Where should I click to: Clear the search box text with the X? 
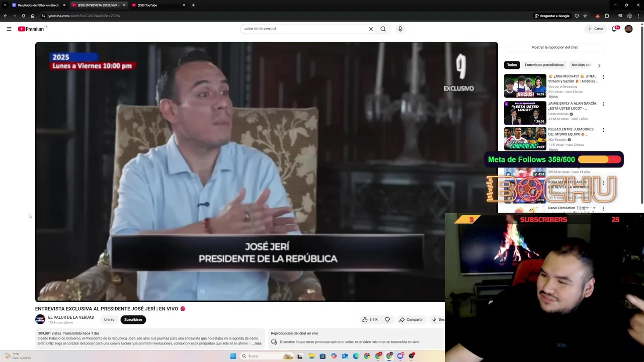tap(371, 29)
